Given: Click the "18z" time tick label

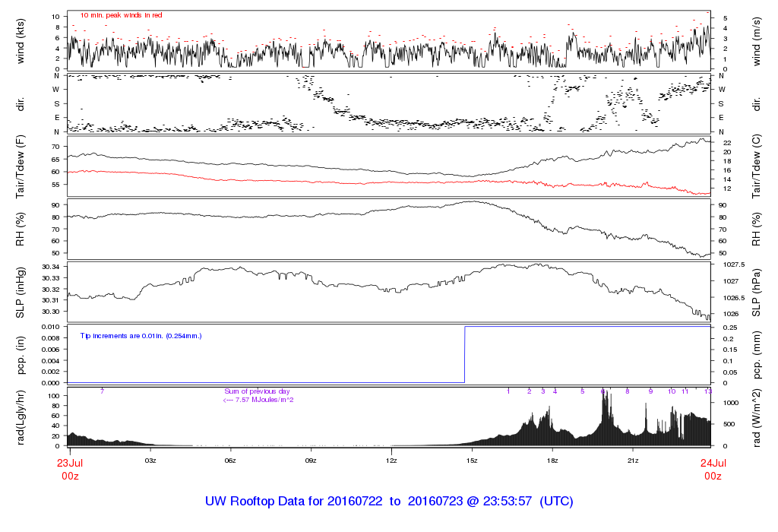Looking at the screenshot, I should point(552,461).
